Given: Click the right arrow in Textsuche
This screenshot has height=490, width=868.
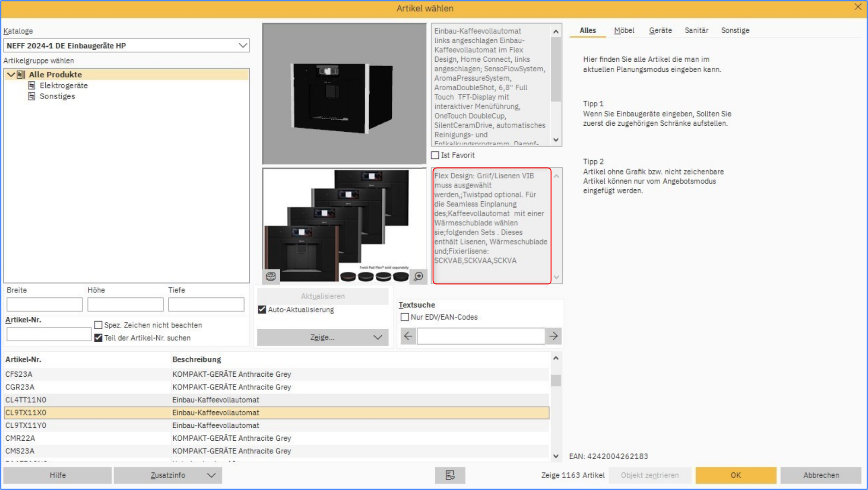Looking at the screenshot, I should click(x=553, y=336).
